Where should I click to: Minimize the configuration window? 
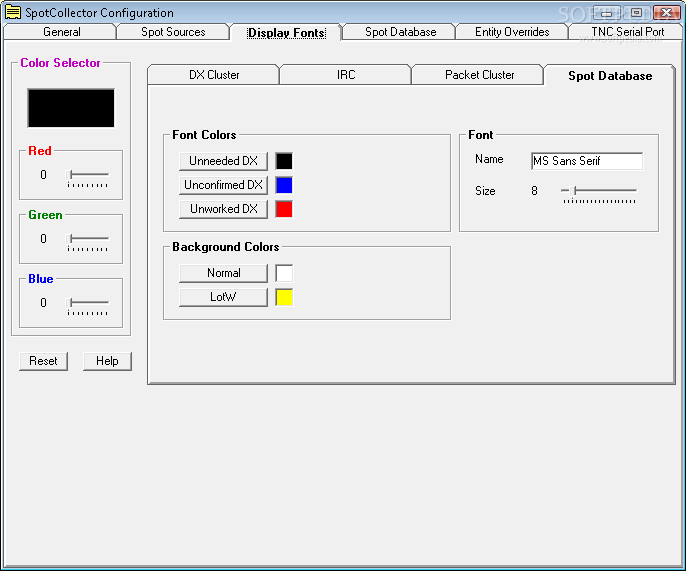606,13
